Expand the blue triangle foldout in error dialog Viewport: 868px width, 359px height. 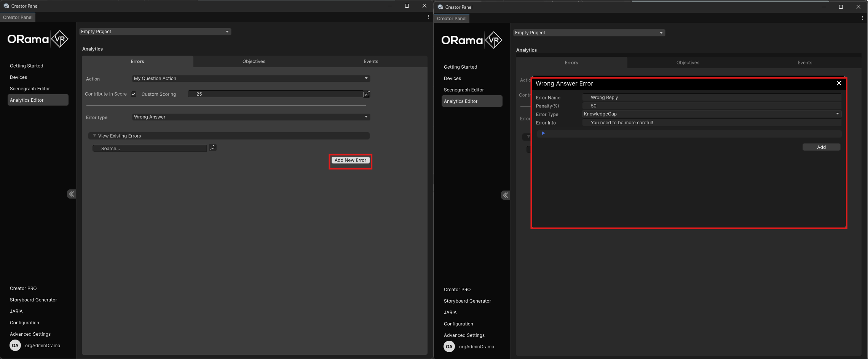click(x=543, y=133)
